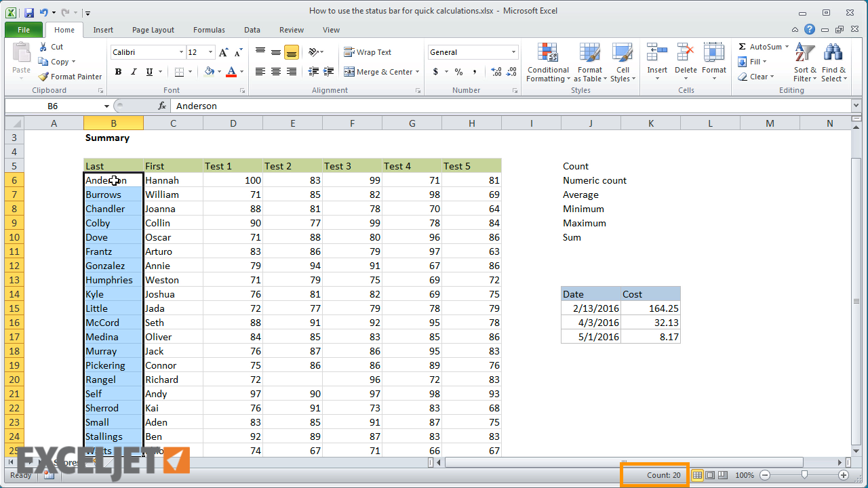Activate the Format Painter
This screenshot has width=868, height=488.
(x=70, y=76)
